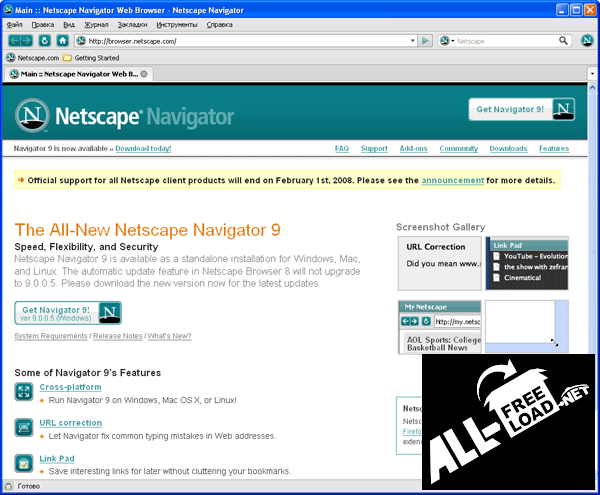
Task: Open the Закладки menu
Action: pos(132,23)
